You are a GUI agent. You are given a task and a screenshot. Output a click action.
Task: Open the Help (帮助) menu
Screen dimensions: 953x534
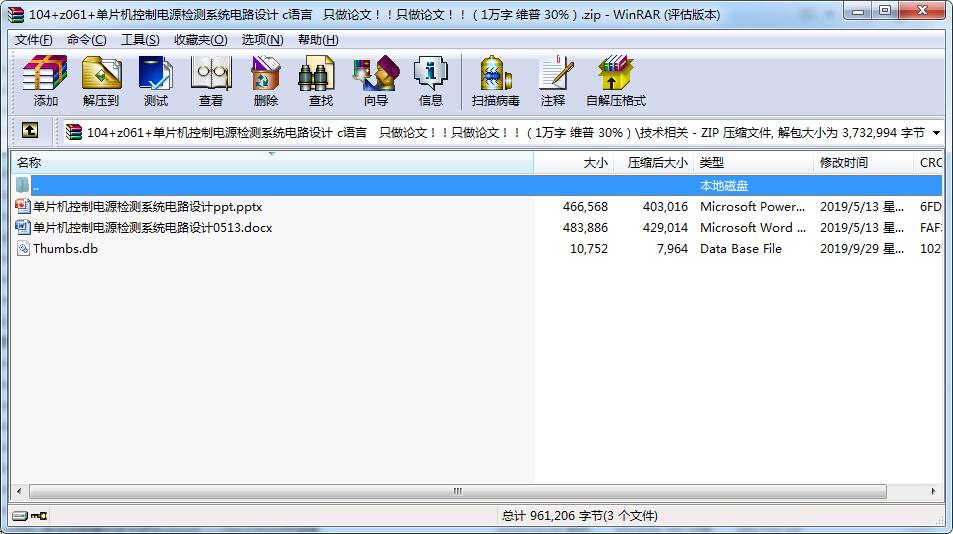[x=318, y=39]
